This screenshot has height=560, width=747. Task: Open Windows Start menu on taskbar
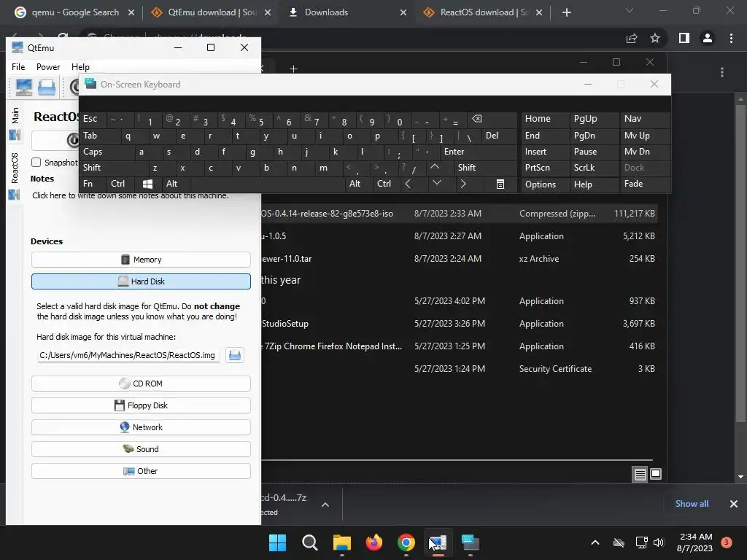coord(277,542)
